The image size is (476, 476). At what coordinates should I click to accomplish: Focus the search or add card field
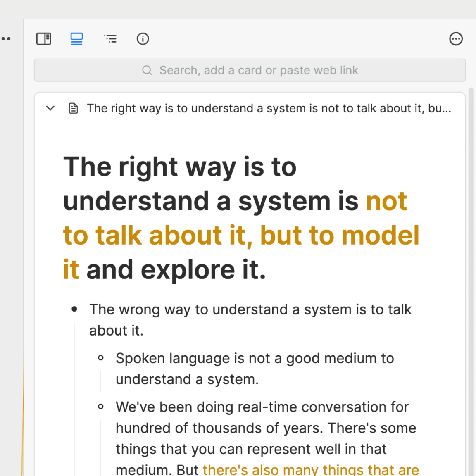click(258, 70)
